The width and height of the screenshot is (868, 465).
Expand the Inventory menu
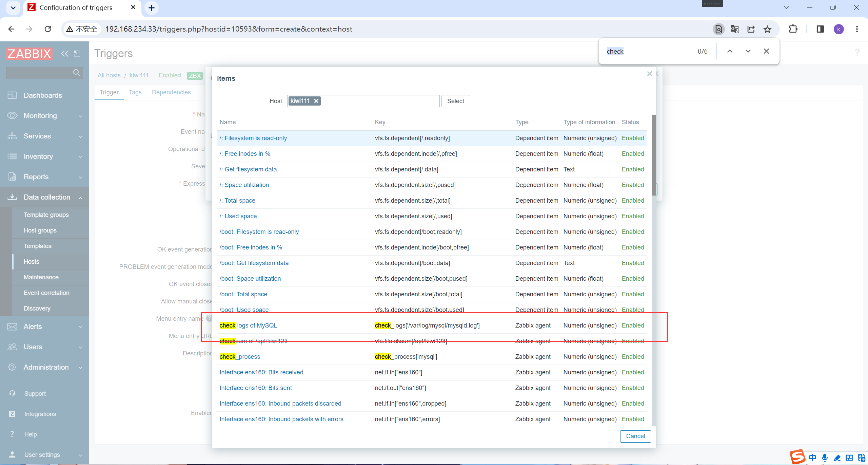44,156
